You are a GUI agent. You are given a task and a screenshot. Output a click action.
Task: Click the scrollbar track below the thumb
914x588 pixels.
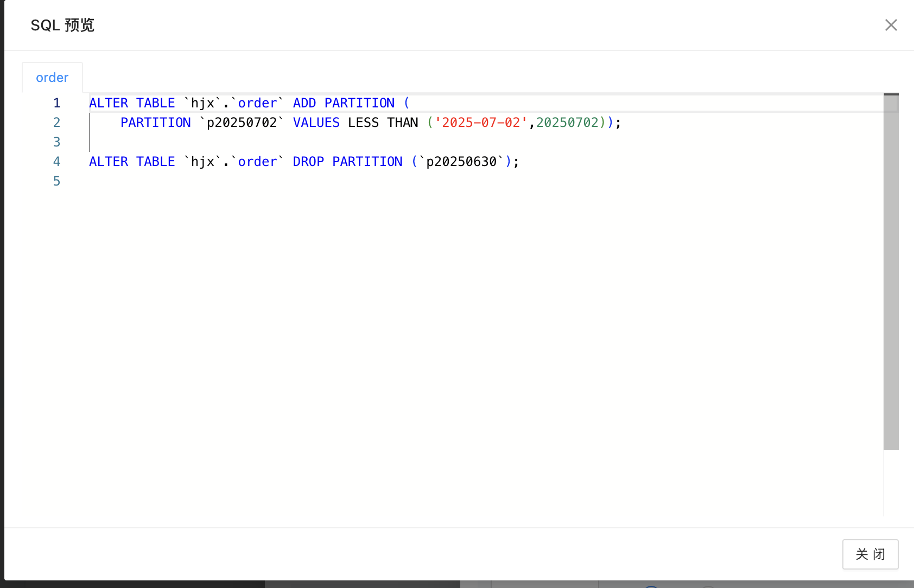891,483
